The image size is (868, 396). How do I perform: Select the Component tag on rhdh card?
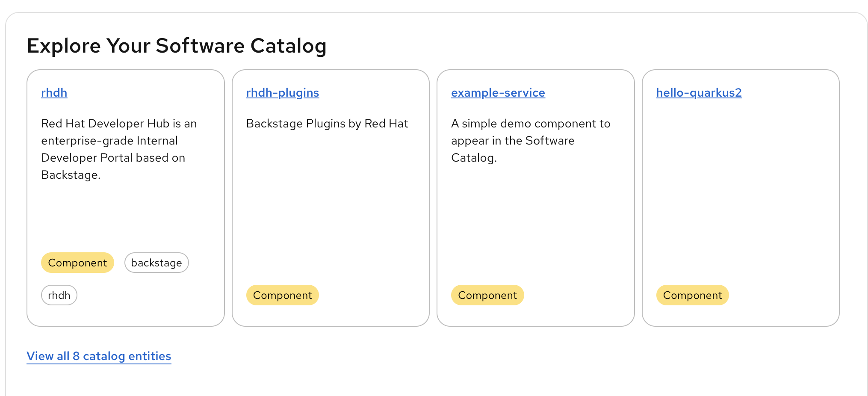point(77,263)
